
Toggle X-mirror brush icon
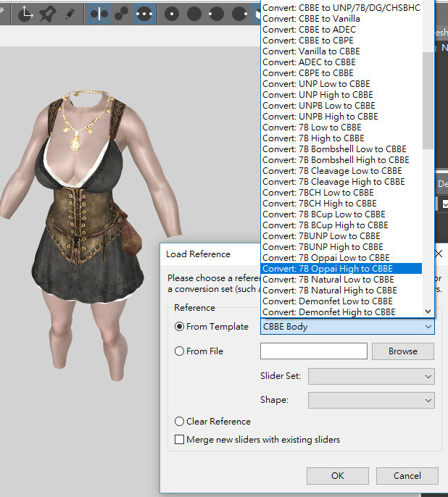(x=99, y=14)
